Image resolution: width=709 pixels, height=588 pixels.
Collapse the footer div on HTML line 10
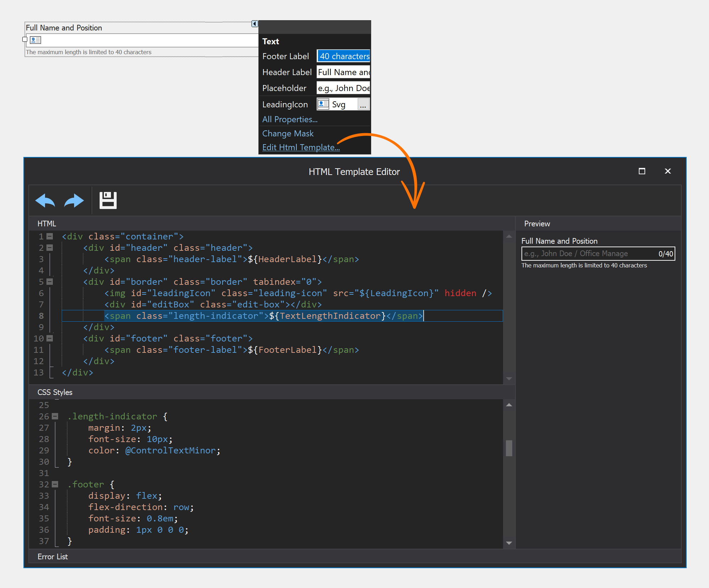(50, 338)
